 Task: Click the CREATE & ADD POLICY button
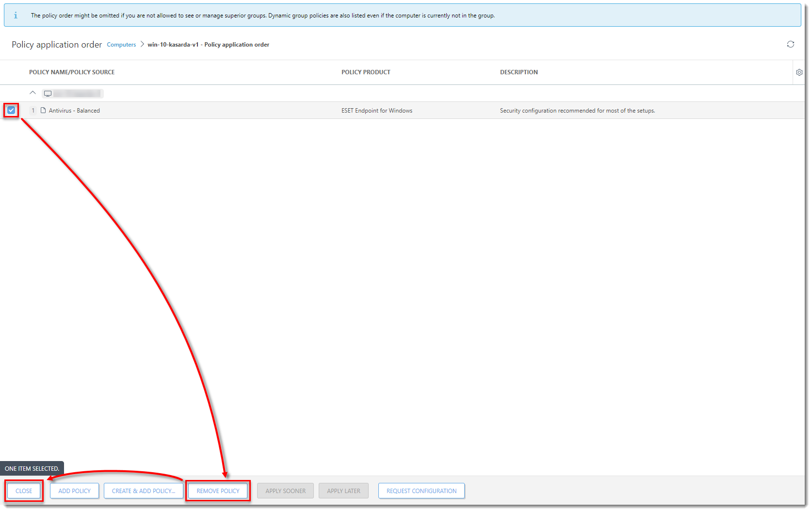pos(143,491)
